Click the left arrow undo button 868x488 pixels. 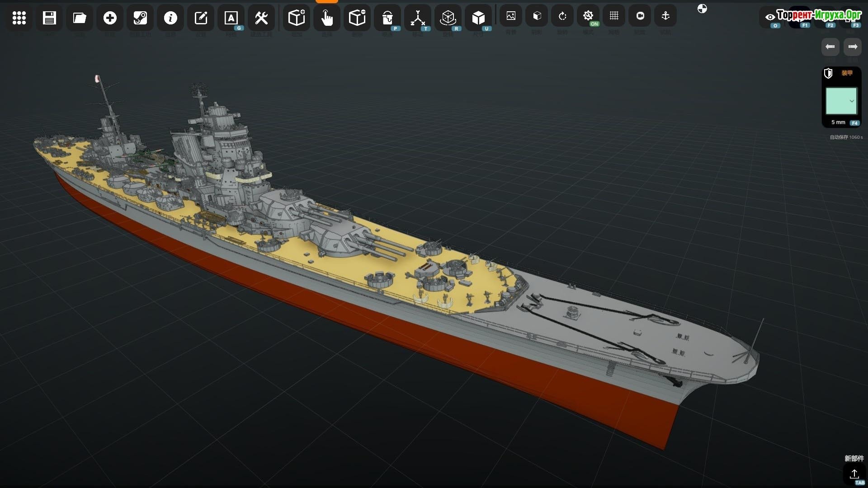(830, 47)
